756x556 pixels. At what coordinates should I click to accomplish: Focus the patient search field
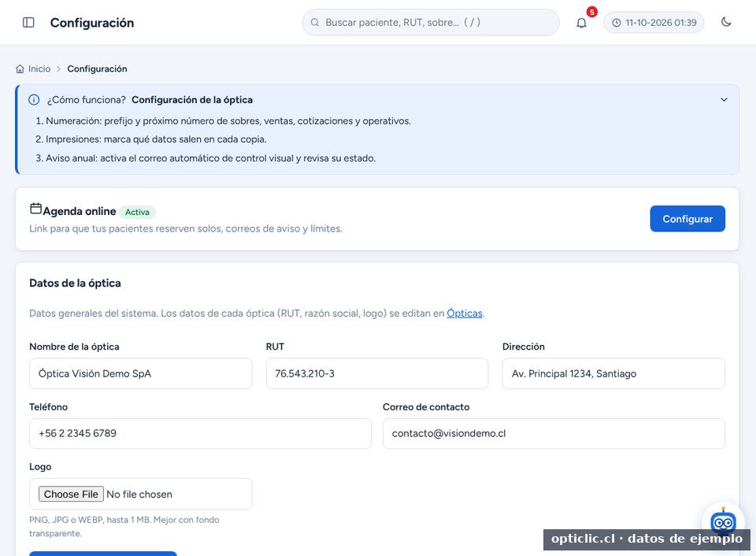click(431, 22)
